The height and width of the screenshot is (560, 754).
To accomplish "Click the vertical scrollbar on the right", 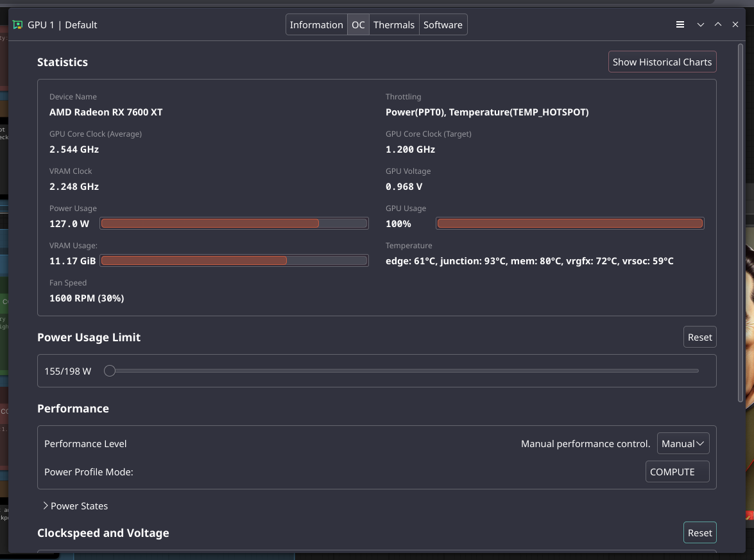I will pos(741,225).
